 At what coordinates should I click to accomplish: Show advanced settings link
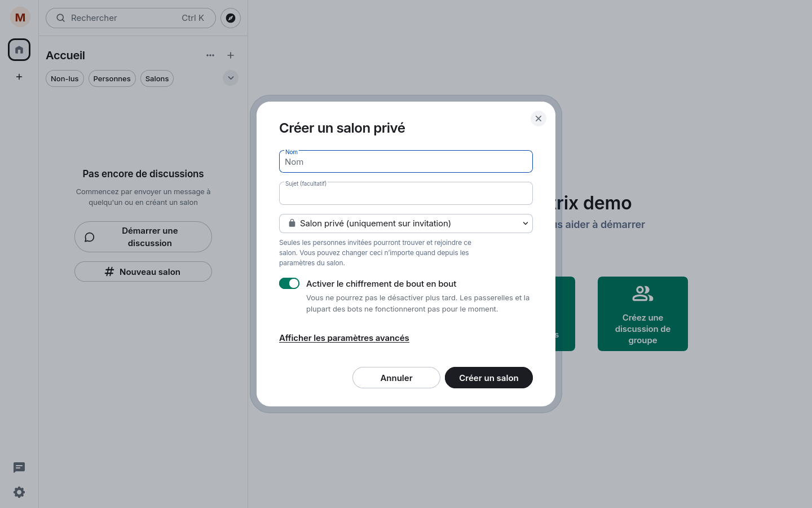point(344,338)
